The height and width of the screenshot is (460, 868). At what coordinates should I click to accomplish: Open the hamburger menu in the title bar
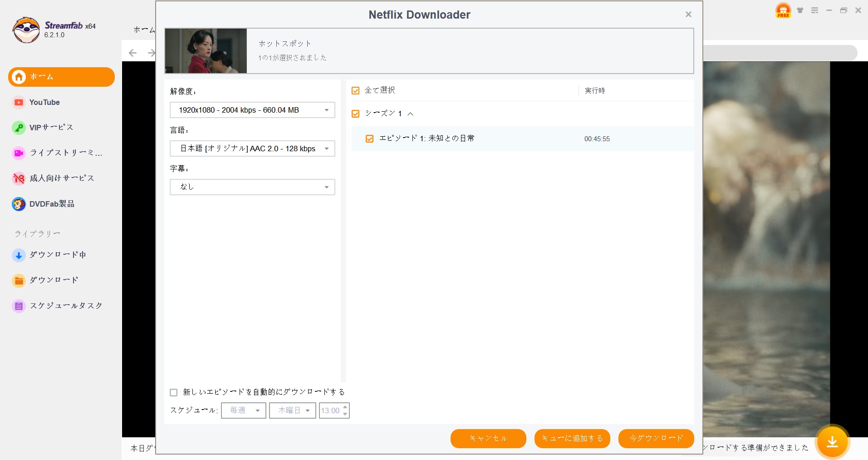coord(815,10)
